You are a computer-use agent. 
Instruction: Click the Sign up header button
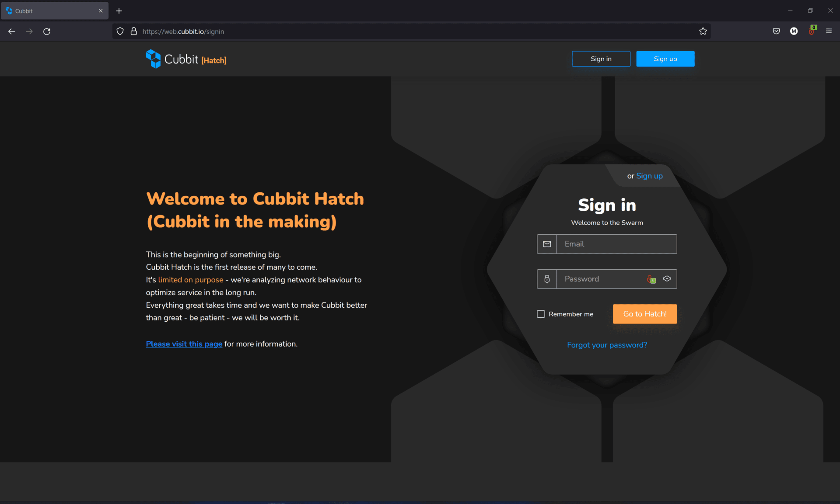[x=665, y=59]
